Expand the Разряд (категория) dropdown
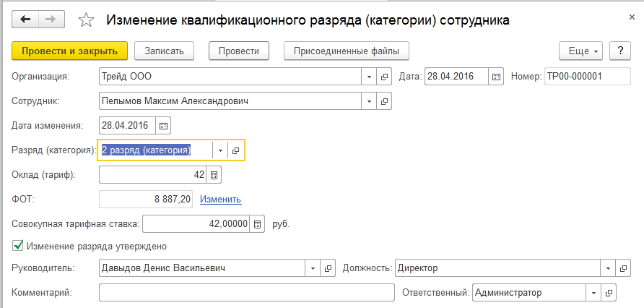Screen dimensions: 644x308 (x=220, y=150)
